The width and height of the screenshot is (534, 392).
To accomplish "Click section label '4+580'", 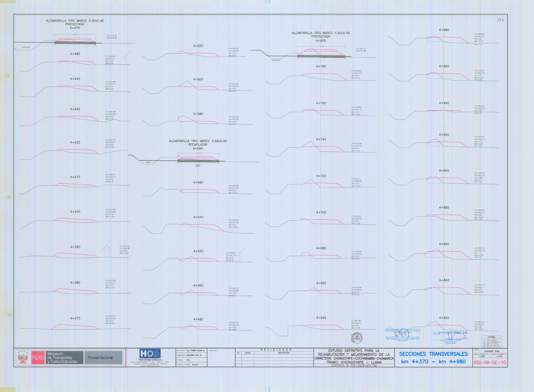I will [x=198, y=114].
